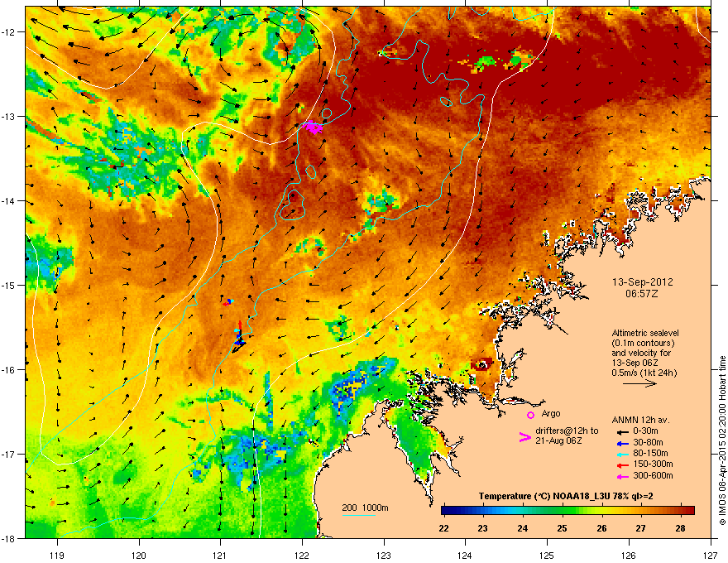The width and height of the screenshot is (728, 563).
Task: Click the "(0.1m contours)" text
Action: coord(643,344)
